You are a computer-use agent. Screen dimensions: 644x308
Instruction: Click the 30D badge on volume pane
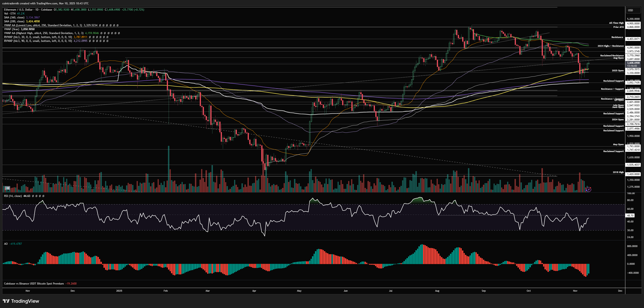(x=7, y=188)
